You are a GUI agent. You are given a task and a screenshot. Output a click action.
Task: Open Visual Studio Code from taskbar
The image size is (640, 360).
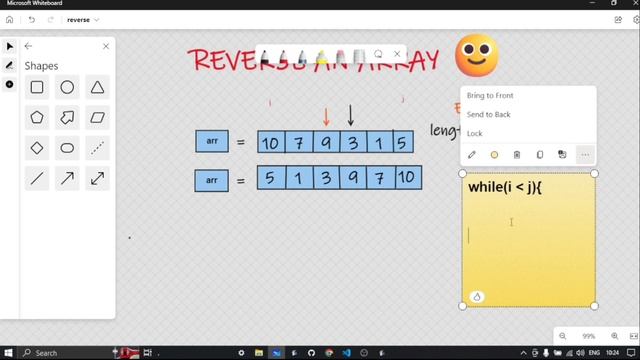[347, 353]
